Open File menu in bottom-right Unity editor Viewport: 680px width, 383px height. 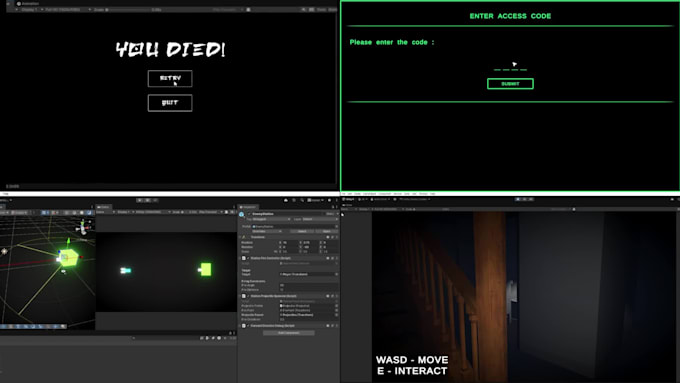coord(343,194)
